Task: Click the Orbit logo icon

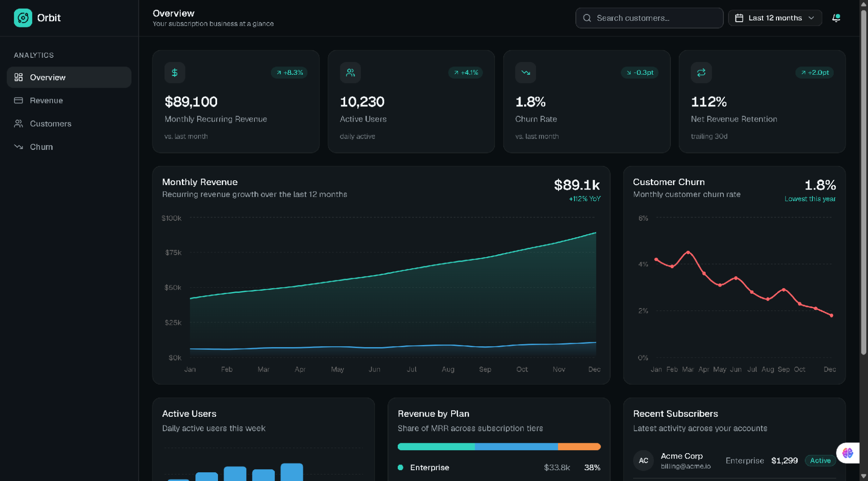Action: (x=23, y=18)
